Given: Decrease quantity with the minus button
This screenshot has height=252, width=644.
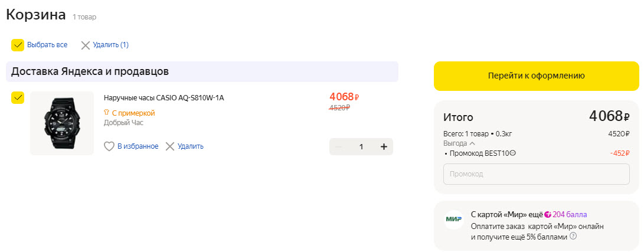Looking at the screenshot, I should point(338,147).
